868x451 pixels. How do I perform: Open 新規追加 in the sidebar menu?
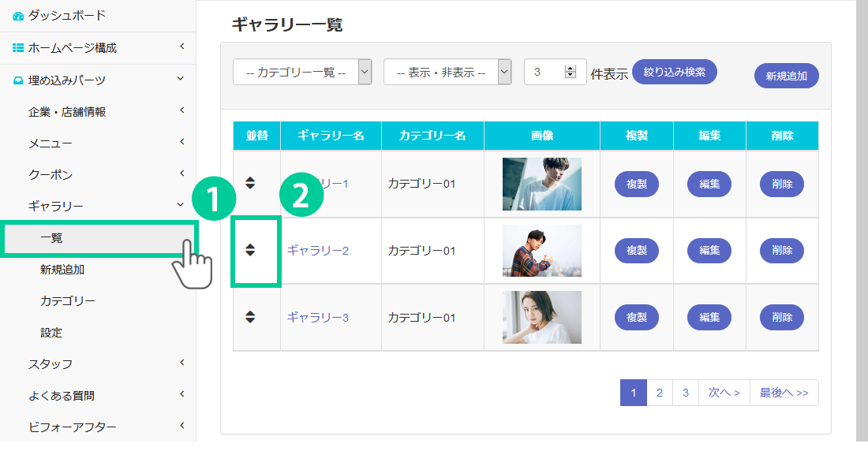pos(62,270)
